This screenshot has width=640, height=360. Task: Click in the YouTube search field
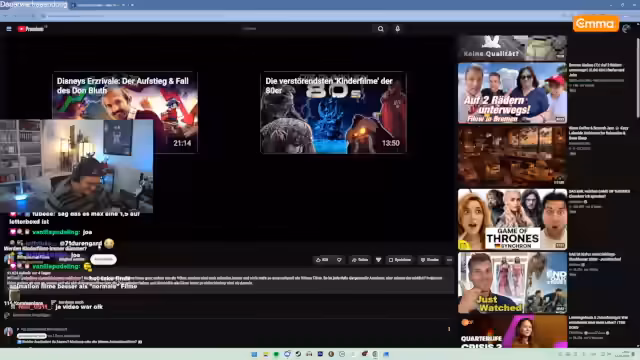coord(306,29)
